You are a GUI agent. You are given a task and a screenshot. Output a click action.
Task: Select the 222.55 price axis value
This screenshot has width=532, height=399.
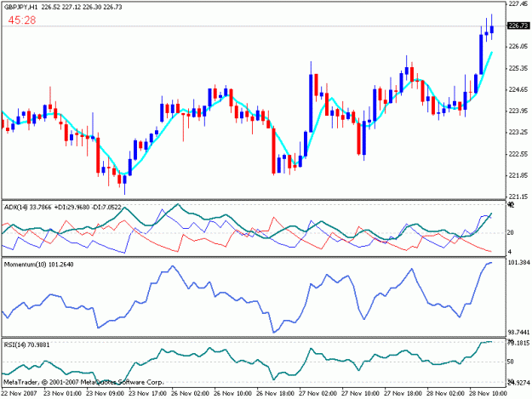click(x=518, y=154)
